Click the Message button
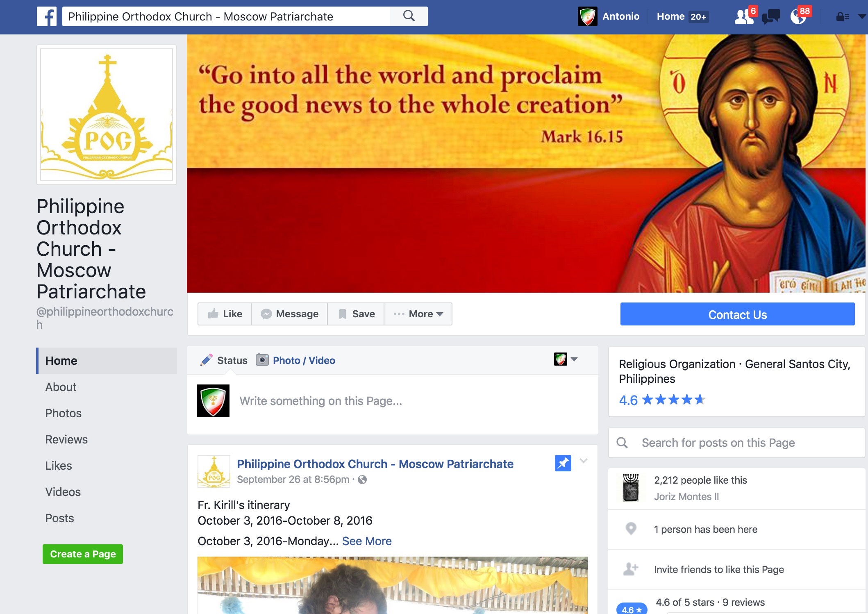This screenshot has height=614, width=868. [x=289, y=314]
